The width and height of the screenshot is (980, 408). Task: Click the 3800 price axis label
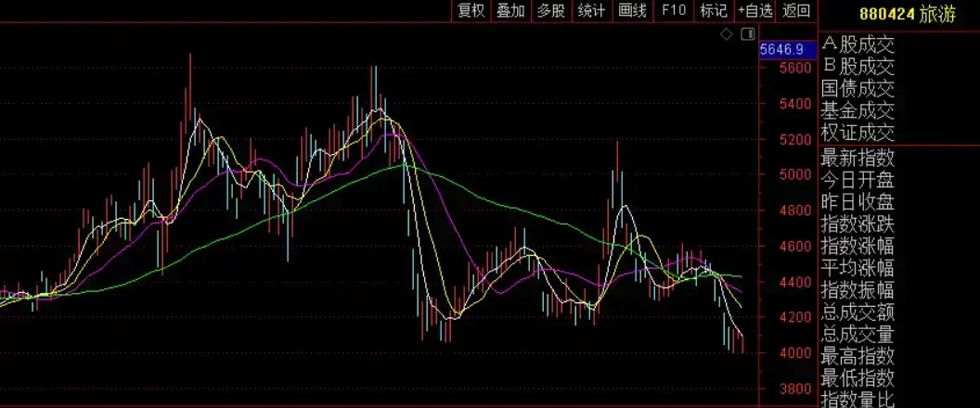click(795, 389)
